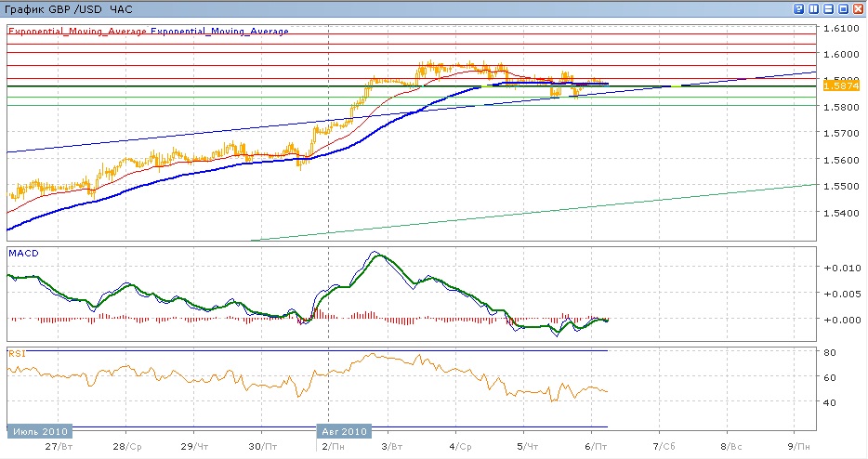Click the blue Exponential_Moving_Average legend label
This screenshot has width=868, height=459.
click(219, 31)
